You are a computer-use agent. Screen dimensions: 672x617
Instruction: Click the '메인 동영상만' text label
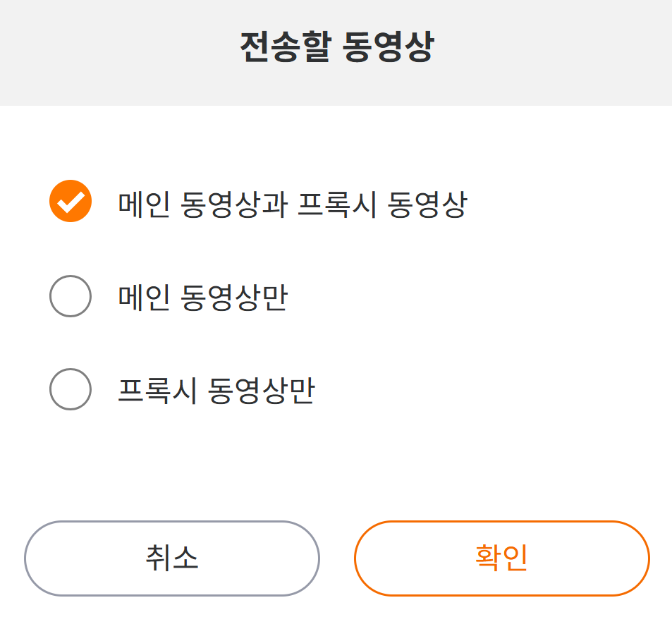pos(202,298)
